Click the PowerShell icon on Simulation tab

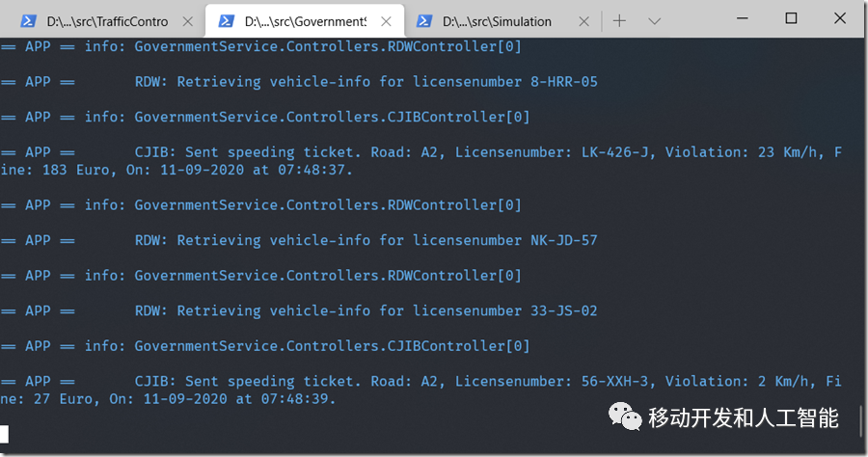pos(424,21)
